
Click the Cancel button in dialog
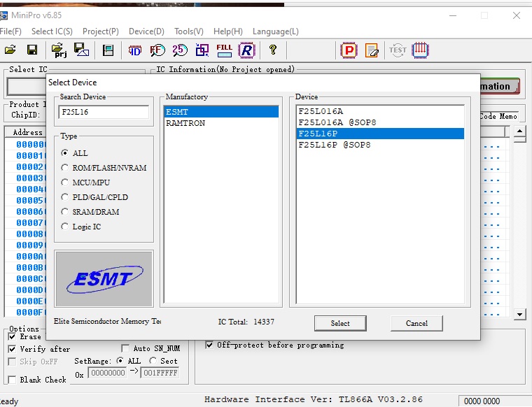pos(416,323)
